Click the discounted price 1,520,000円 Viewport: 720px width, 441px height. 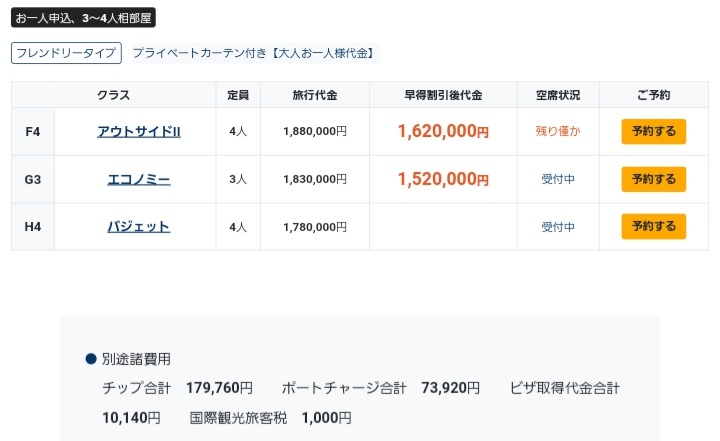click(443, 179)
